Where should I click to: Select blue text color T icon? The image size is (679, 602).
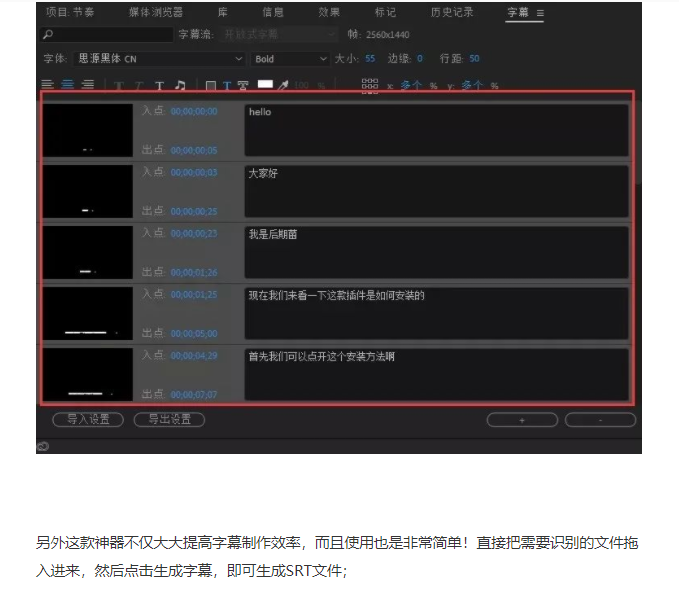point(227,86)
